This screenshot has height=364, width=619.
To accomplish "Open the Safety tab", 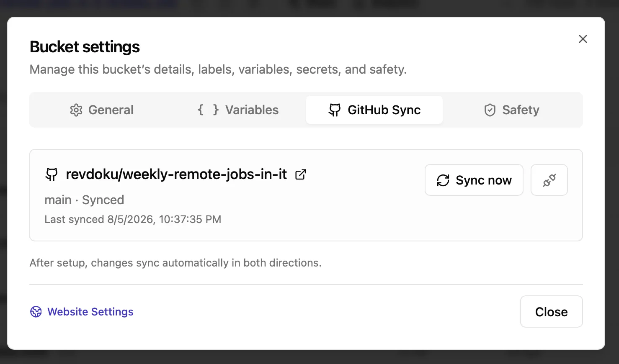I will 511,110.
